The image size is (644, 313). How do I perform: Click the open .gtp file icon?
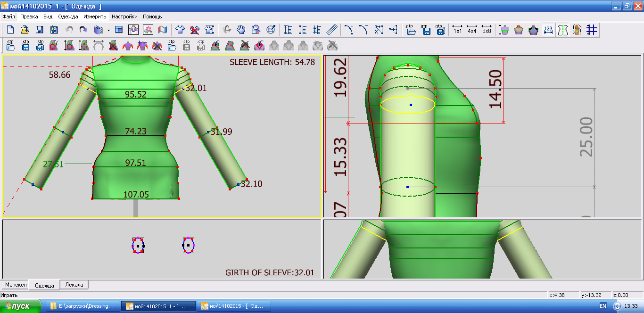point(411,30)
